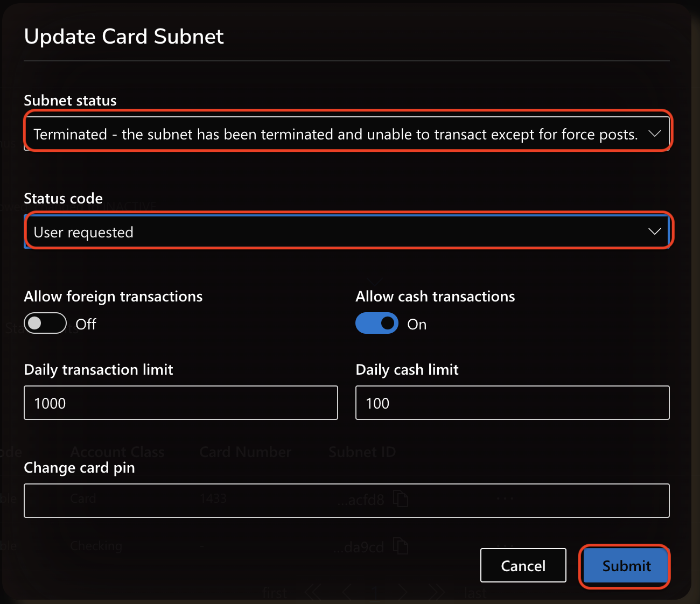Image resolution: width=700 pixels, height=604 pixels.
Task: Click the Subnet status chevron arrow
Action: click(x=654, y=134)
